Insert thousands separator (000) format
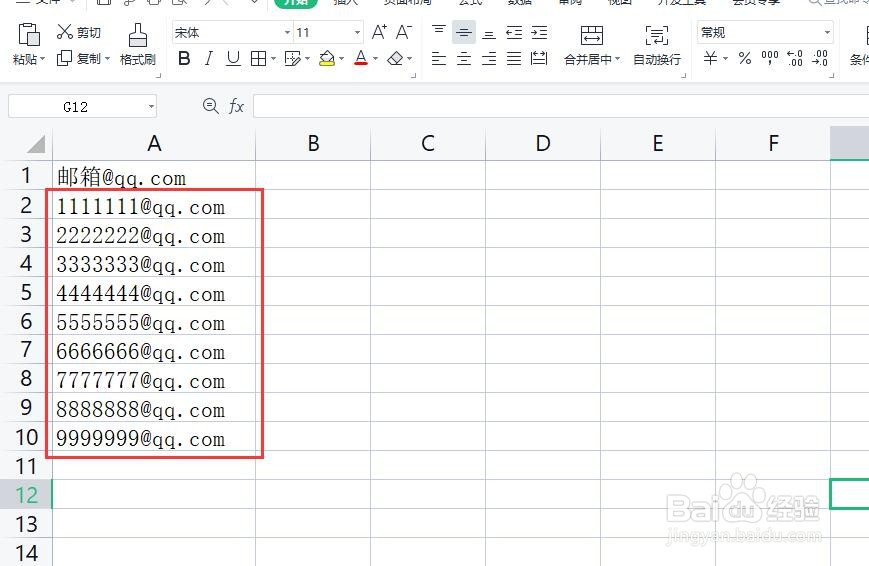The width and height of the screenshot is (869, 566). [770, 58]
